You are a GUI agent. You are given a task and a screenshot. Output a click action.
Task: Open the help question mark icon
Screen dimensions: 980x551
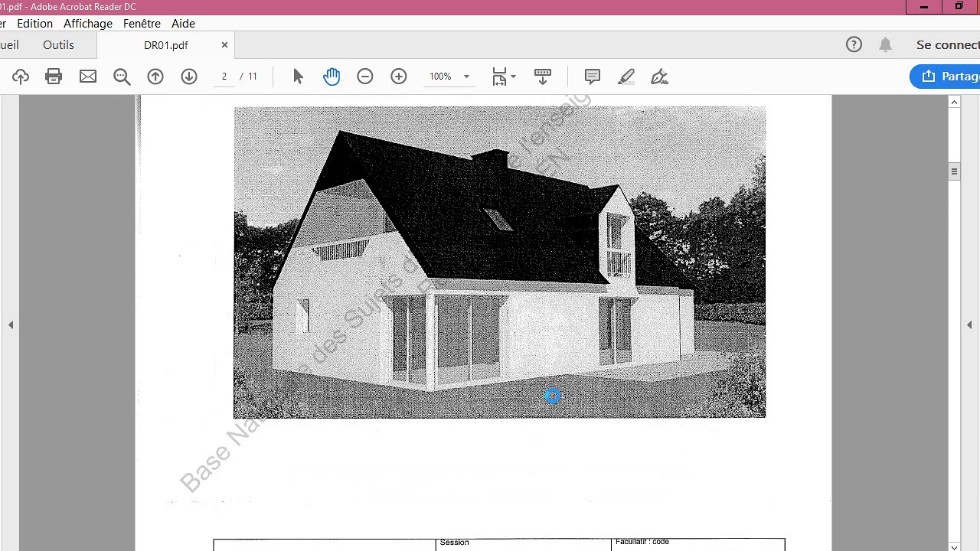click(854, 44)
